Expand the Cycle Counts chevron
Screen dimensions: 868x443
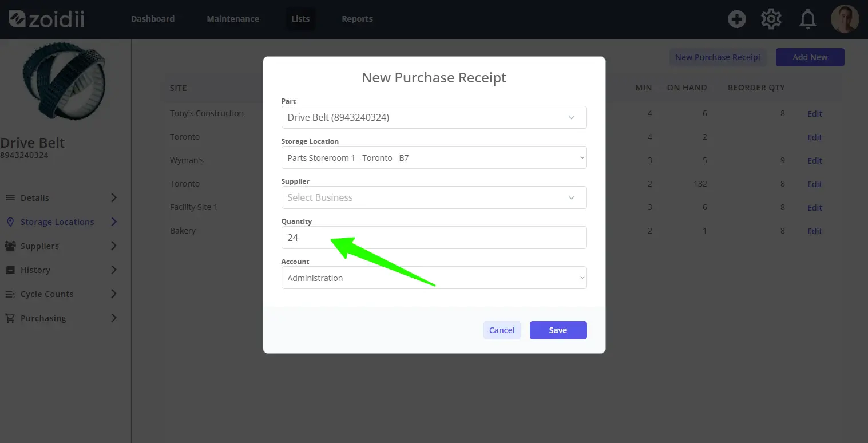(113, 294)
